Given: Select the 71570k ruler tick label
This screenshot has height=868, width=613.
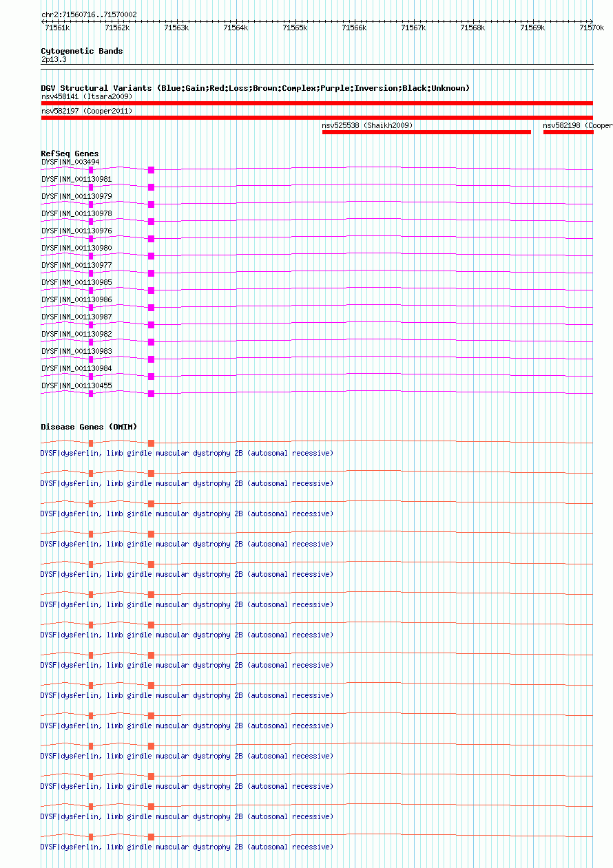Looking at the screenshot, I should pos(591,28).
